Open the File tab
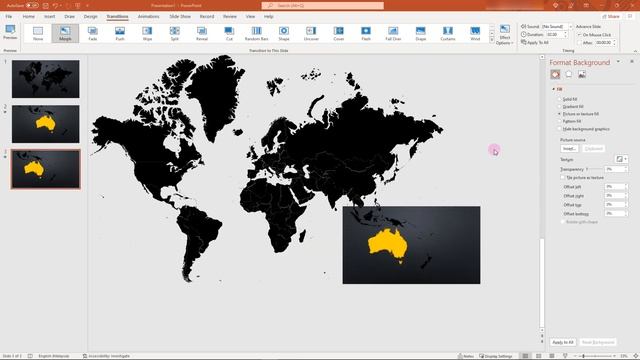Screen dimensions: 640x360 point(9,16)
